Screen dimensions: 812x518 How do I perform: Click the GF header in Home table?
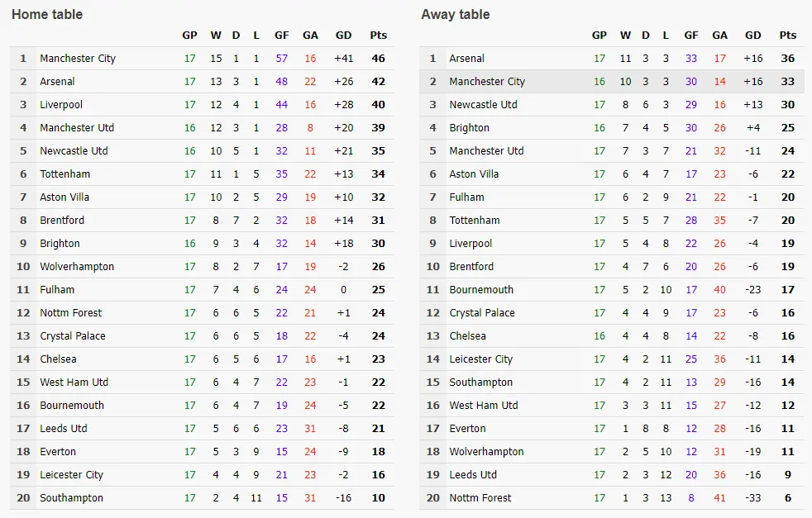coord(282,36)
